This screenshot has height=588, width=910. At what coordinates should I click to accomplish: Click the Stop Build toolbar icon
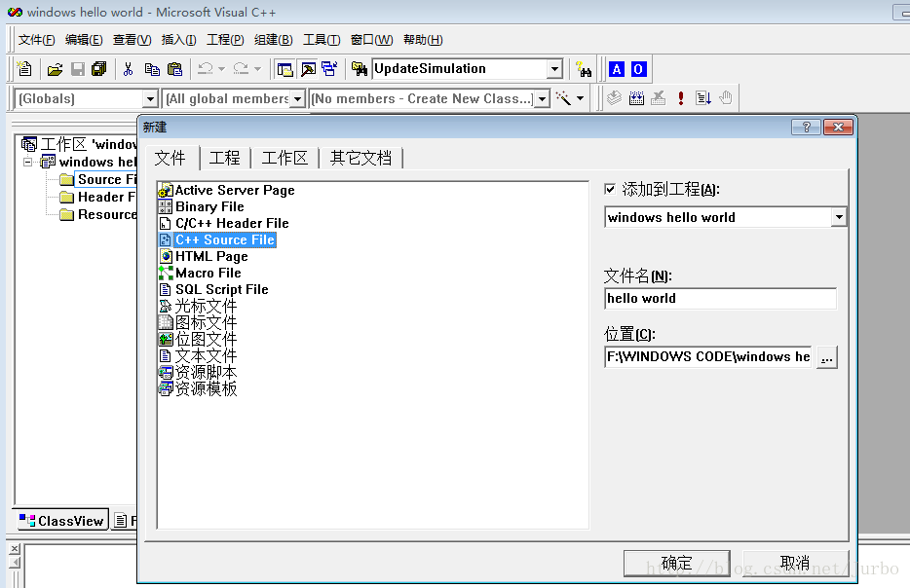(x=658, y=98)
